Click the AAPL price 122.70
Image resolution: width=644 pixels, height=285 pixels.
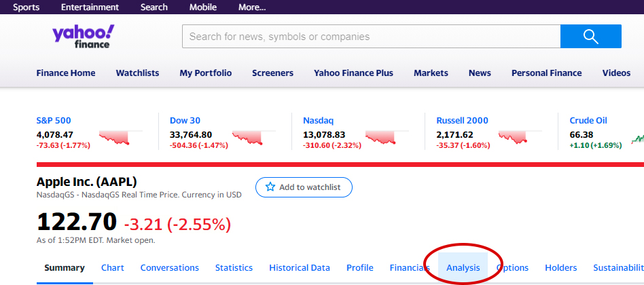pyautogui.click(x=77, y=222)
